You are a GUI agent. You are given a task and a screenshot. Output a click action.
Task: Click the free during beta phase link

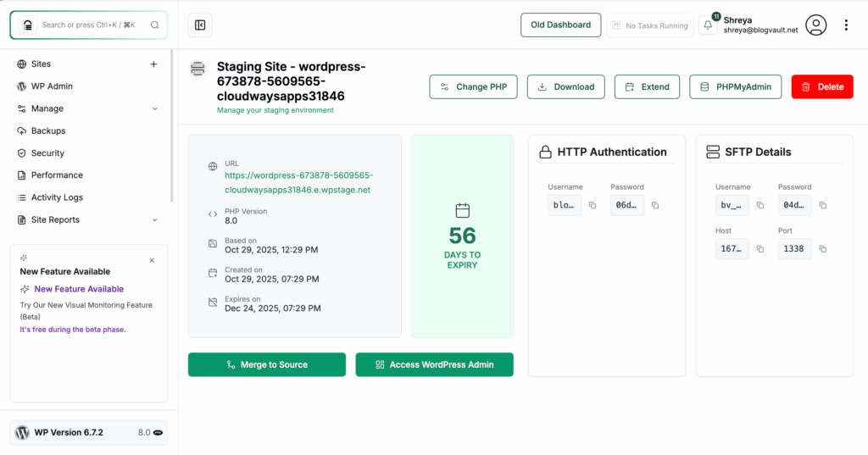(73, 330)
